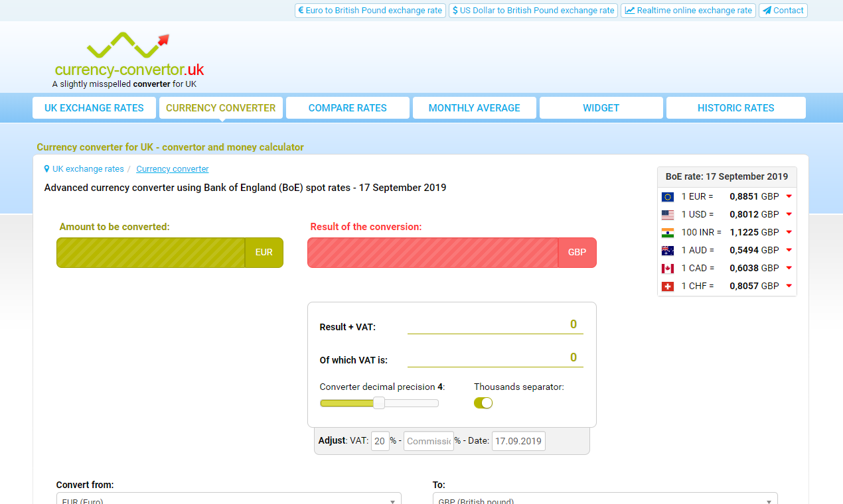Click the VAT percentage input field
Screen dimensions: 843x504
tap(380, 441)
